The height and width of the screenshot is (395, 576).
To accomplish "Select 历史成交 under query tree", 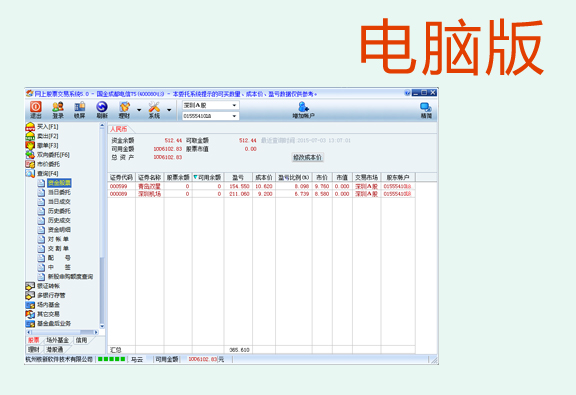I will 59,220.
